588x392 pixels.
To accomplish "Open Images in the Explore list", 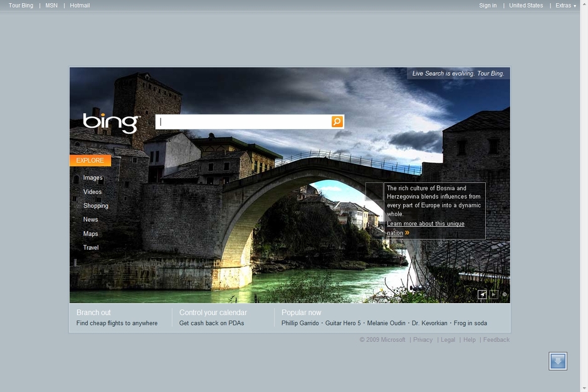I will point(93,178).
